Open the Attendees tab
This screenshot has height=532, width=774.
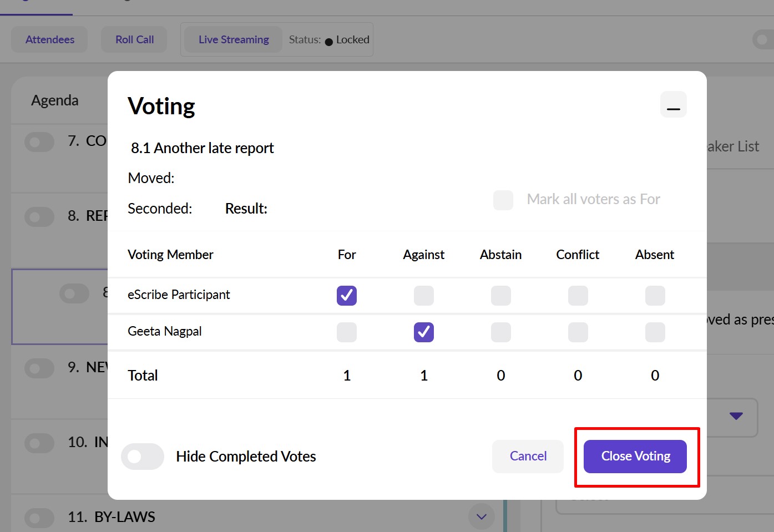pos(50,40)
